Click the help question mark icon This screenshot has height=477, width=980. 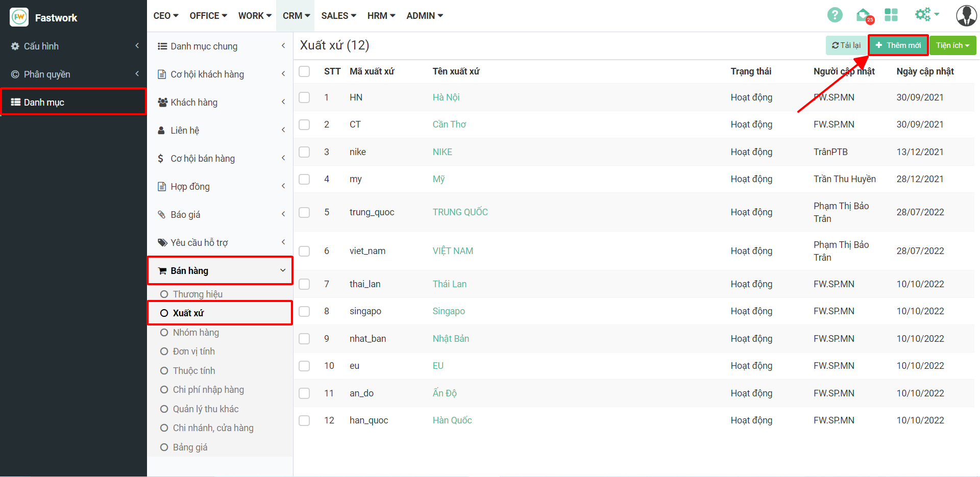tap(835, 15)
